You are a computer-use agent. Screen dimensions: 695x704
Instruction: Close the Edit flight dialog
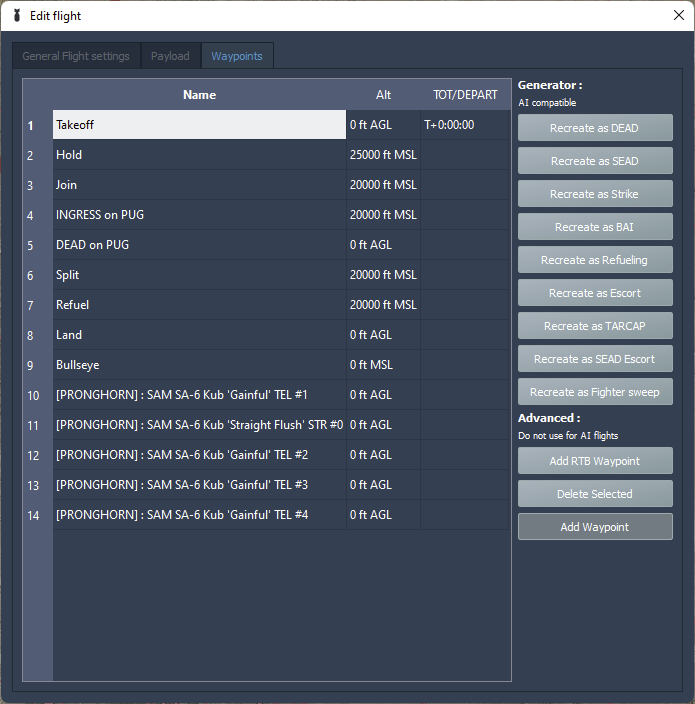pyautogui.click(x=679, y=15)
